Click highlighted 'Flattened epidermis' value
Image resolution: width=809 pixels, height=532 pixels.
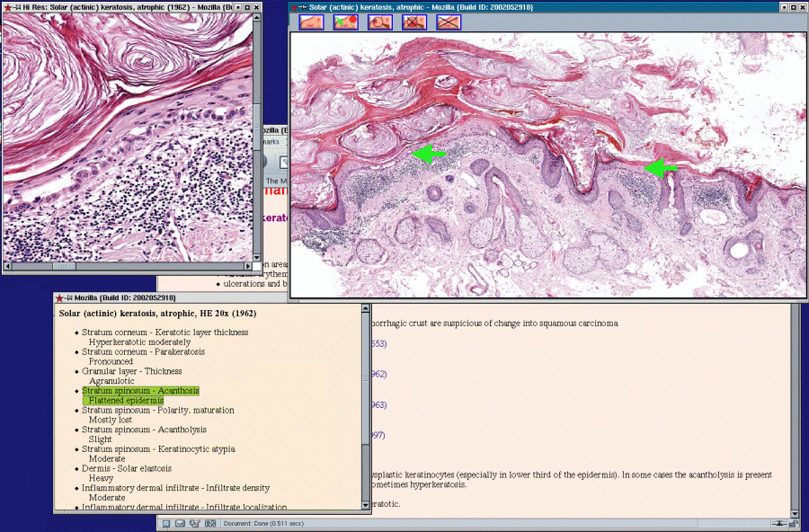pos(126,401)
